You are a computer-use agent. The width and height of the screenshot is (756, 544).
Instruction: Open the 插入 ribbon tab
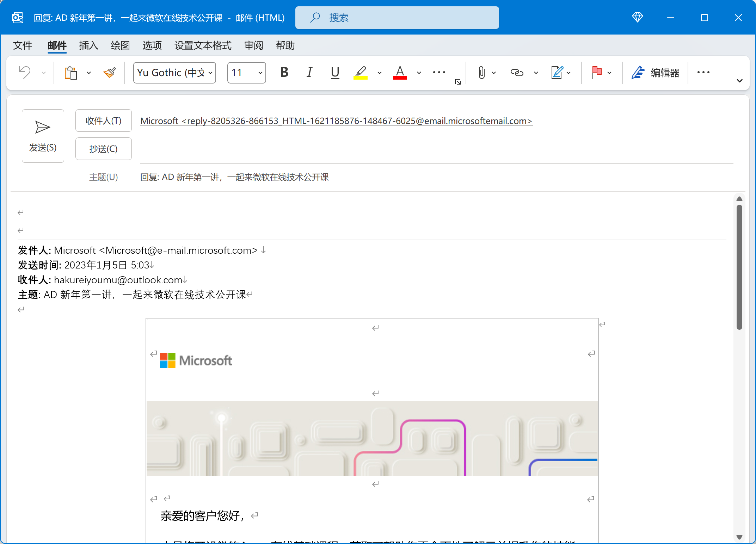(88, 45)
